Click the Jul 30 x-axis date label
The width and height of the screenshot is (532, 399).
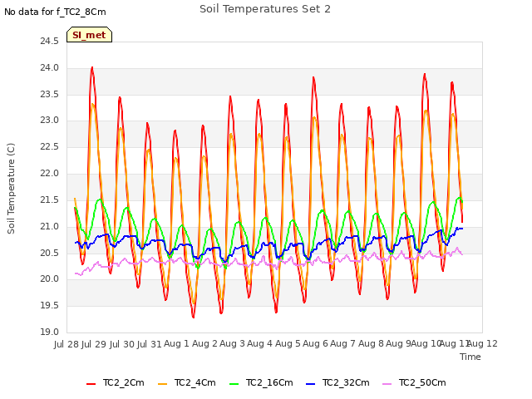(122, 344)
